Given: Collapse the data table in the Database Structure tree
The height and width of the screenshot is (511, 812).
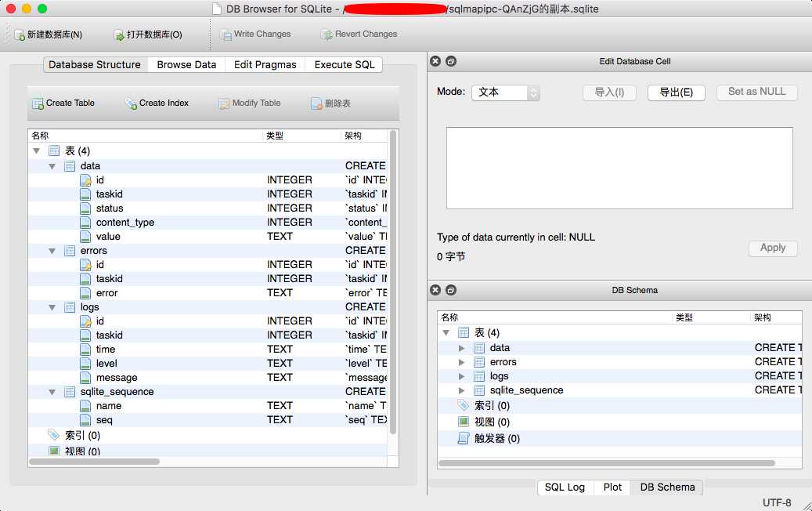Looking at the screenshot, I should tap(52, 166).
